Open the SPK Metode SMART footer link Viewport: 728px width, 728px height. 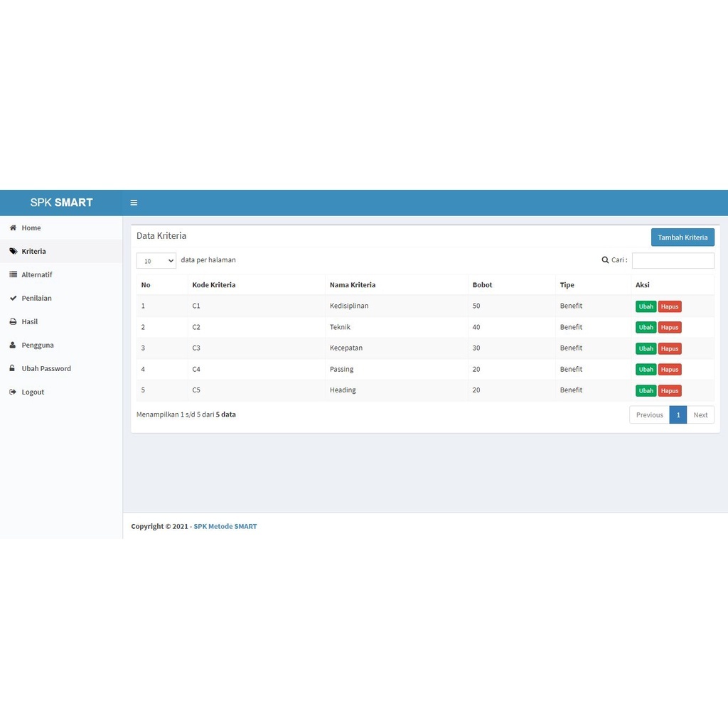click(225, 527)
